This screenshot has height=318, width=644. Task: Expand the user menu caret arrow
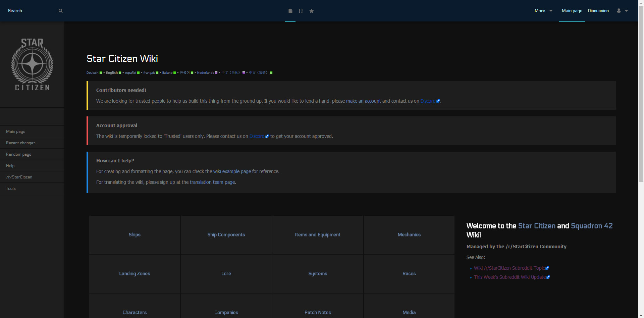click(626, 11)
